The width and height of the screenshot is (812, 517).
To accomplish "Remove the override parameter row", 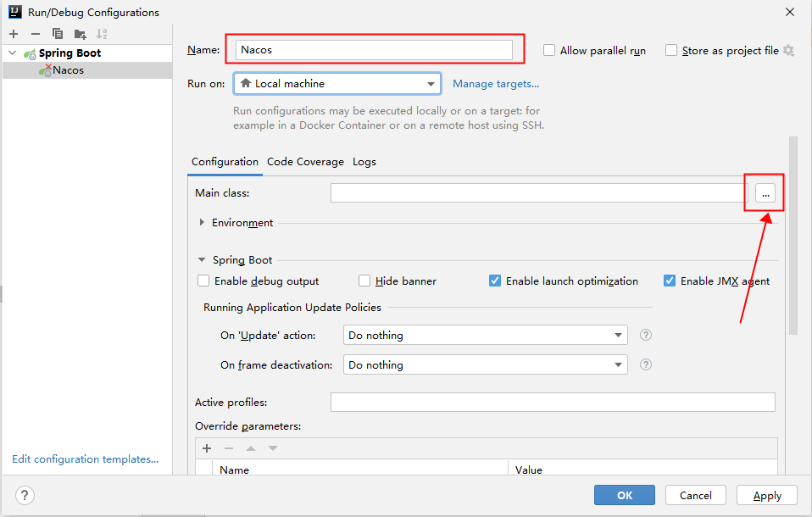I will pos(229,448).
